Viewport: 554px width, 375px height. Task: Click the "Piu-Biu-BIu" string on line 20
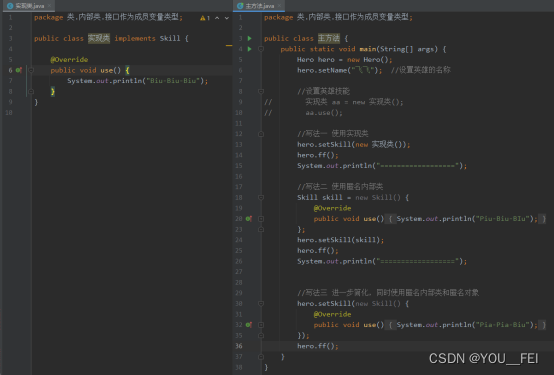pyautogui.click(x=502, y=219)
